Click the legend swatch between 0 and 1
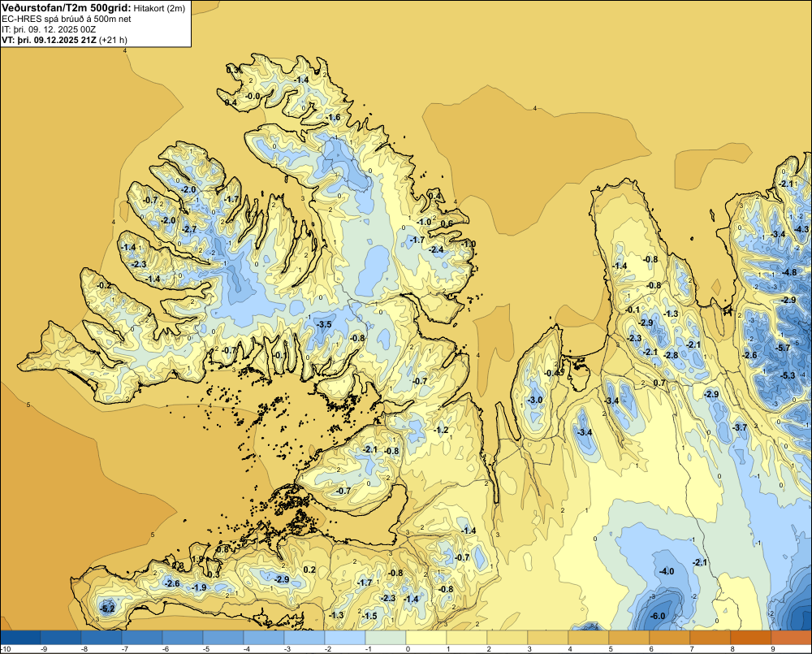812x654 pixels. click(426, 638)
